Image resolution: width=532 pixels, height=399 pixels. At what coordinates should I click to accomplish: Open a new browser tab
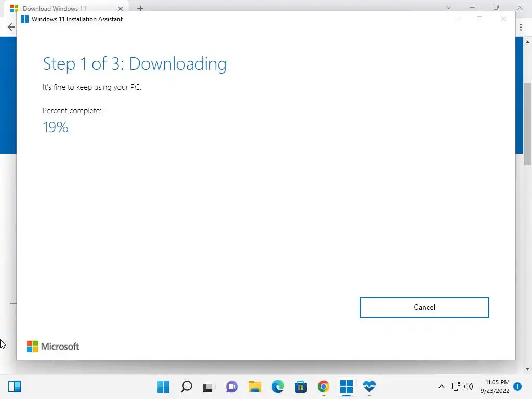click(x=140, y=8)
